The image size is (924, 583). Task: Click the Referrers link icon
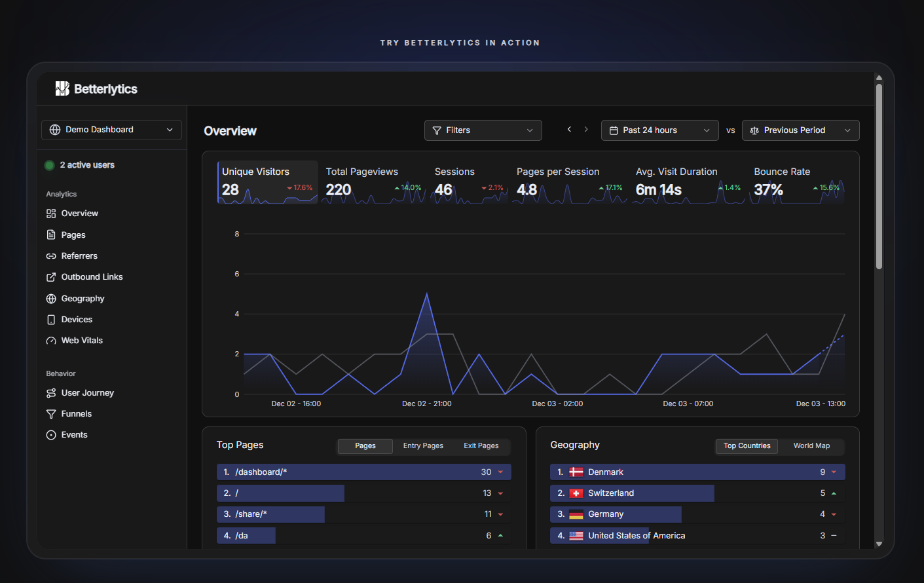point(51,255)
